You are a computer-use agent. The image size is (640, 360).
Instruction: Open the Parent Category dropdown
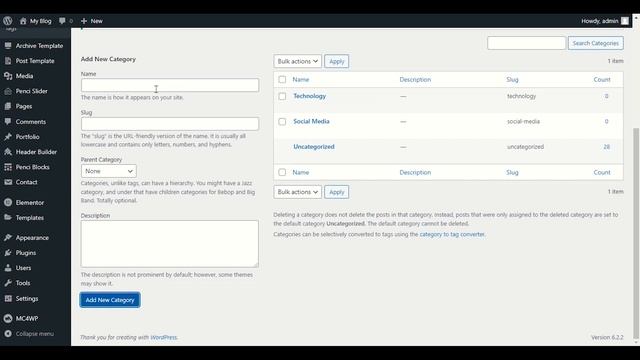point(109,171)
